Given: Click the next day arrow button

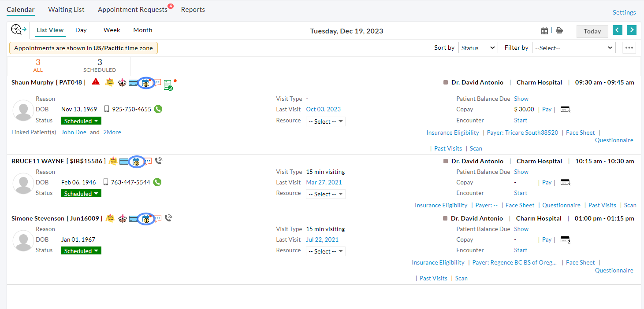Looking at the screenshot, I should pyautogui.click(x=632, y=30).
